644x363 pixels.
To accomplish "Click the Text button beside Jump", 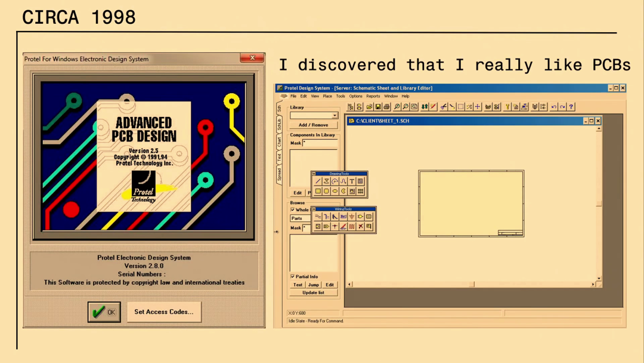I will 298,285.
